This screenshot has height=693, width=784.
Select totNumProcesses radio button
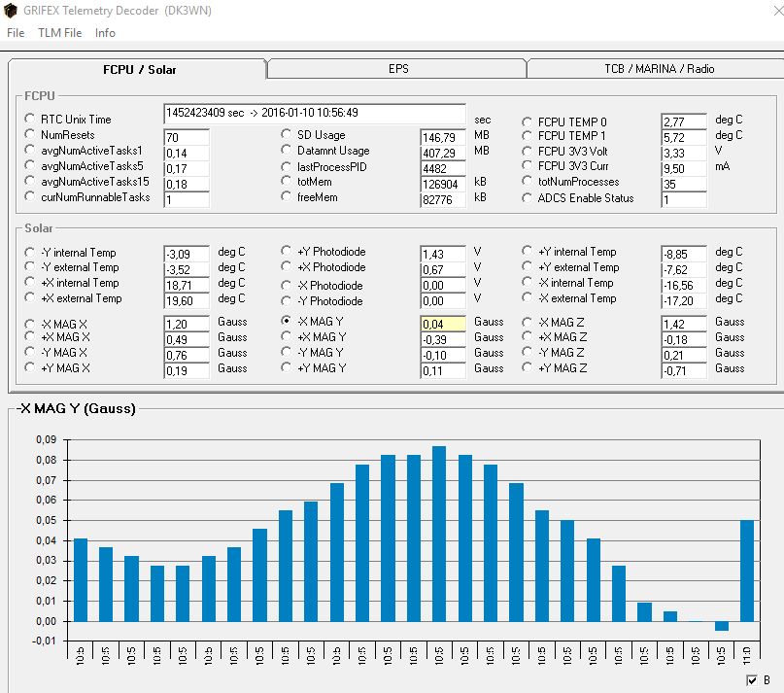(x=527, y=181)
